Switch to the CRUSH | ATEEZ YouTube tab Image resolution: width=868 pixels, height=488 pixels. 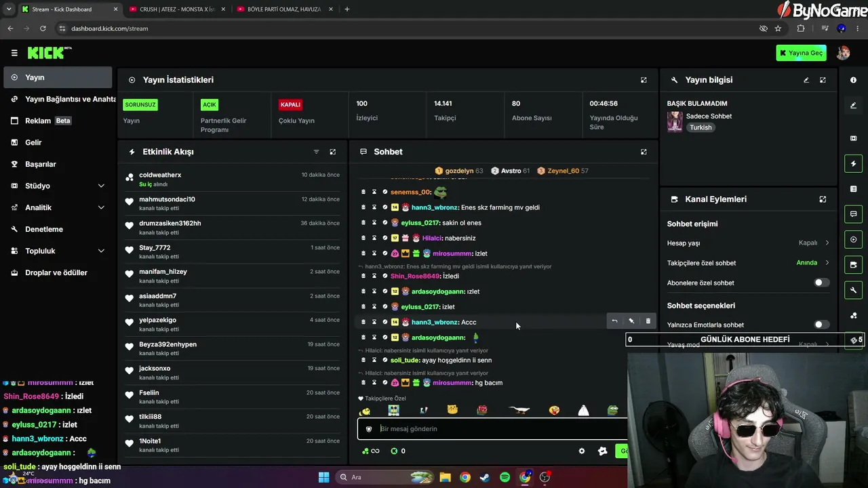176,9
